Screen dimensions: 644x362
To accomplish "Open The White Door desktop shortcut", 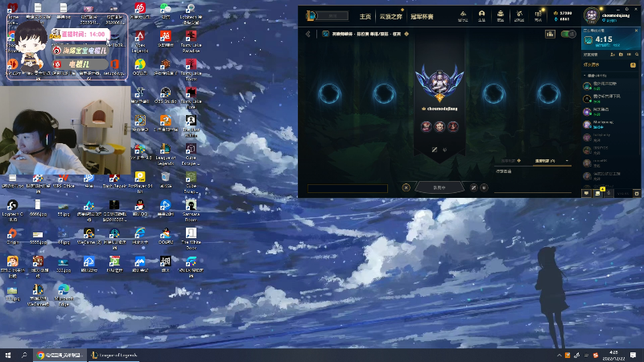I will click(191, 239).
